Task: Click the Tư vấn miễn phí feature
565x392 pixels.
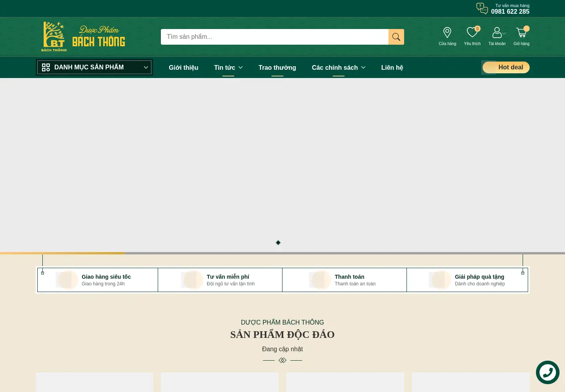Action: (x=220, y=280)
